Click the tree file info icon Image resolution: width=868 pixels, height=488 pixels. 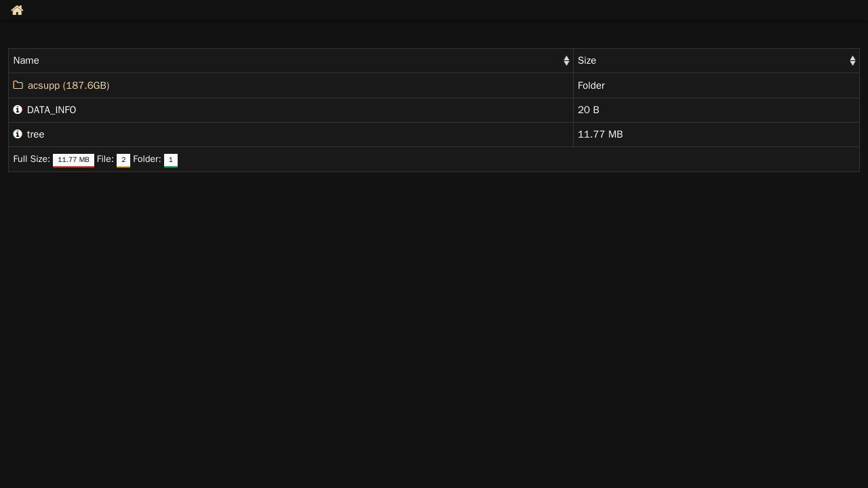pyautogui.click(x=18, y=134)
